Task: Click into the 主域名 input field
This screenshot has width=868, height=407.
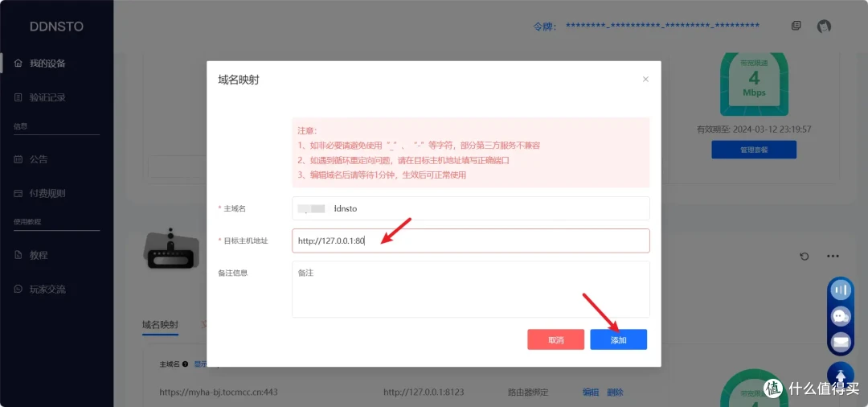Action: click(x=470, y=208)
